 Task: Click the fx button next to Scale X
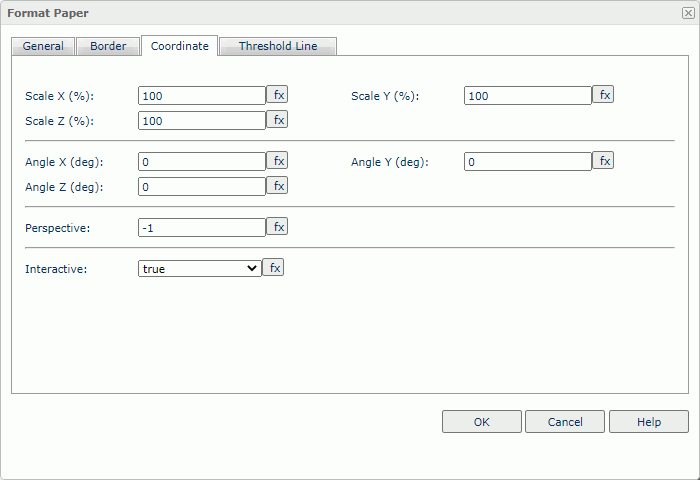(277, 95)
